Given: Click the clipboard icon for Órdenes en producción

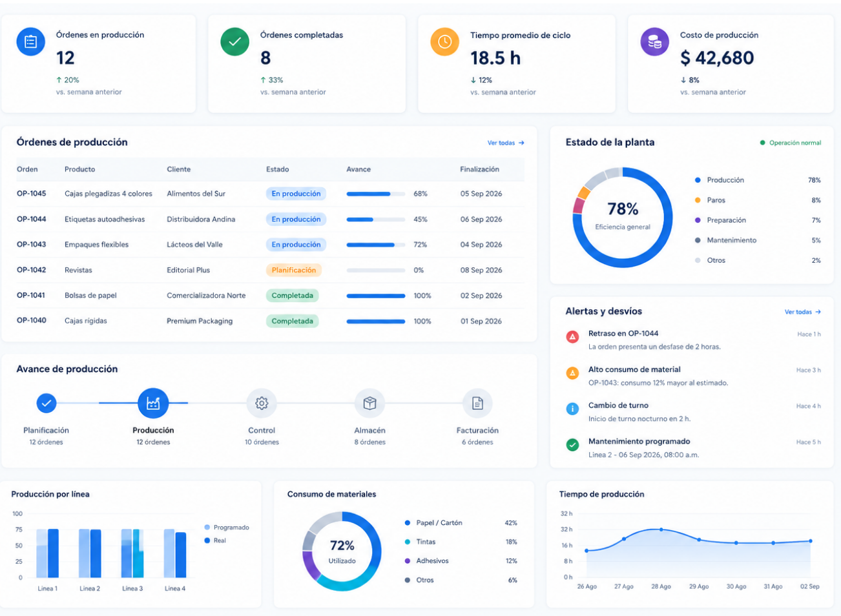Looking at the screenshot, I should 30,42.
